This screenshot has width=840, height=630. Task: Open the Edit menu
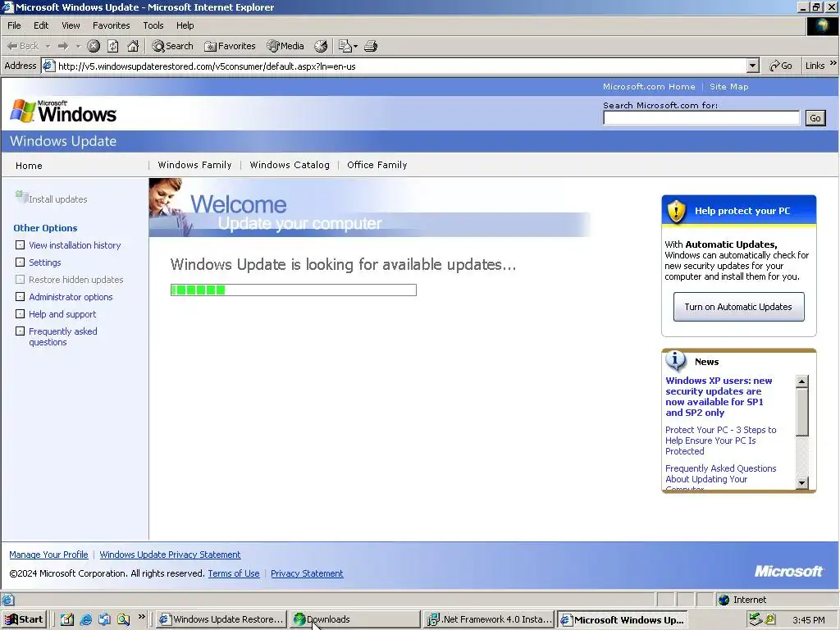coord(41,25)
